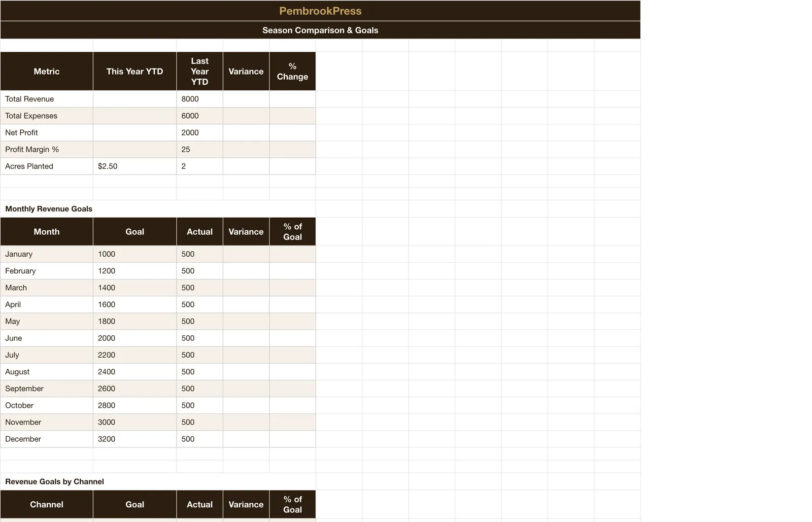Click the Variance header in channel table
Screen dimensions: 812x522
tap(246, 504)
